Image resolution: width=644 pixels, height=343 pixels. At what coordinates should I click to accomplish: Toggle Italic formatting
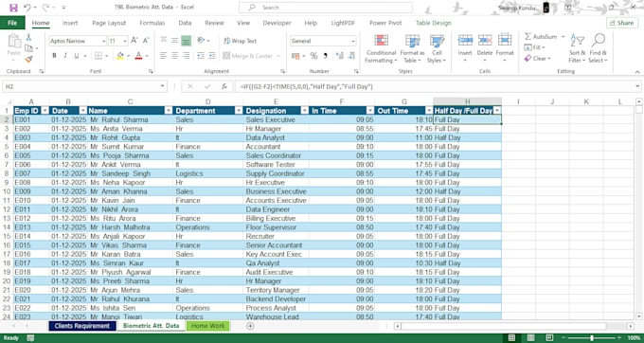click(65, 56)
